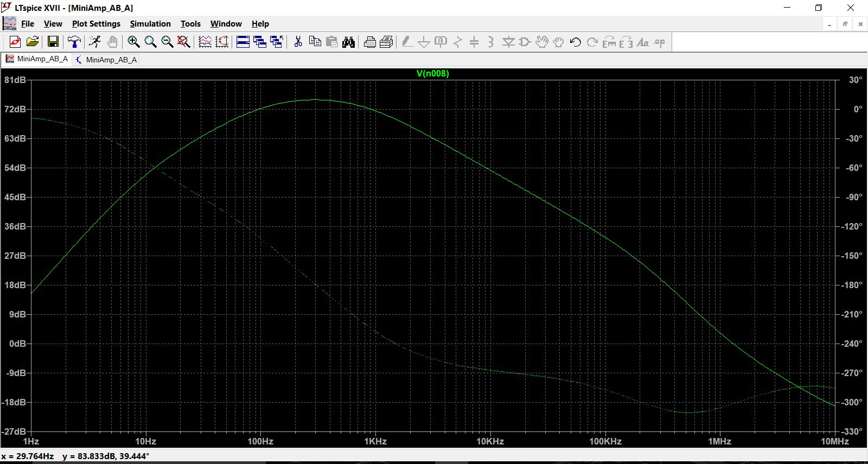The height and width of the screenshot is (464, 868).
Task: Click the y = 83.833dB status readout
Action: click(106, 456)
